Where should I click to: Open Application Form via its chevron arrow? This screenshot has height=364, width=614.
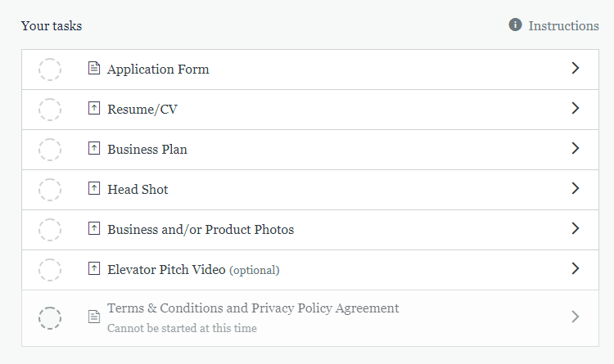(x=575, y=68)
